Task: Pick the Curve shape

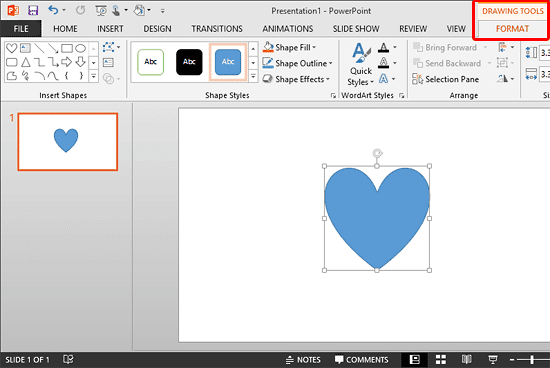Action: [x=53, y=76]
